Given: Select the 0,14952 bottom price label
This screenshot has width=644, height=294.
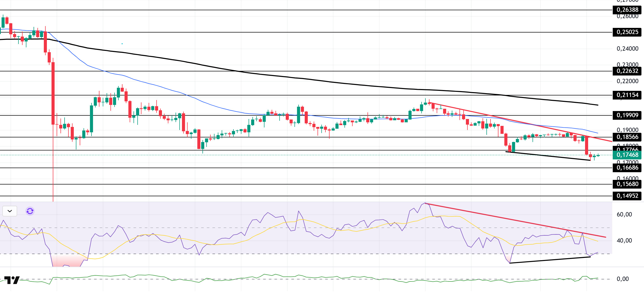Looking at the screenshot, I should 627,196.
